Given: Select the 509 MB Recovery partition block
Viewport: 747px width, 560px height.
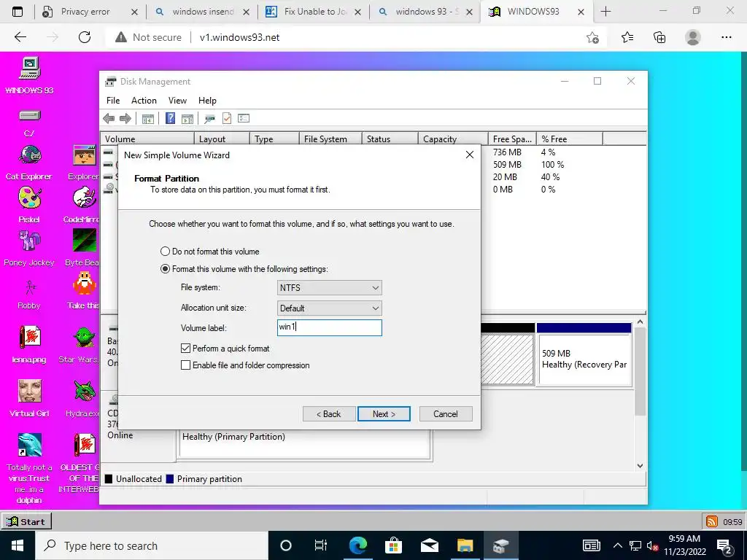Looking at the screenshot, I should 584,355.
